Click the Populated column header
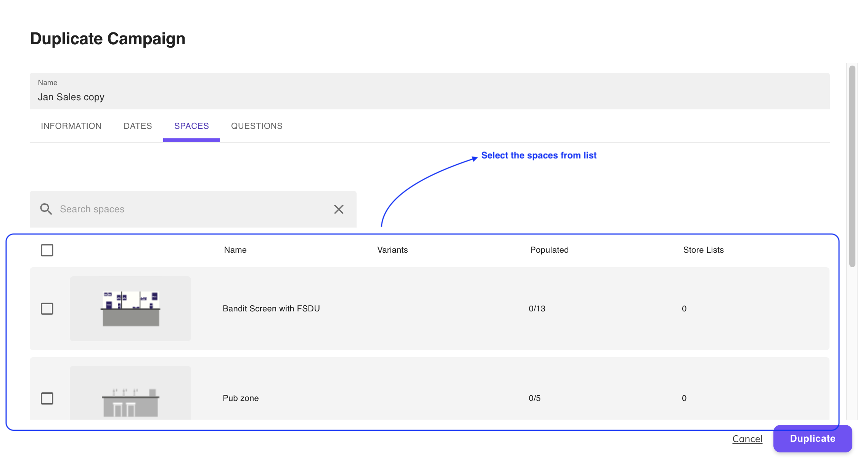The height and width of the screenshot is (465, 868). 549,250
